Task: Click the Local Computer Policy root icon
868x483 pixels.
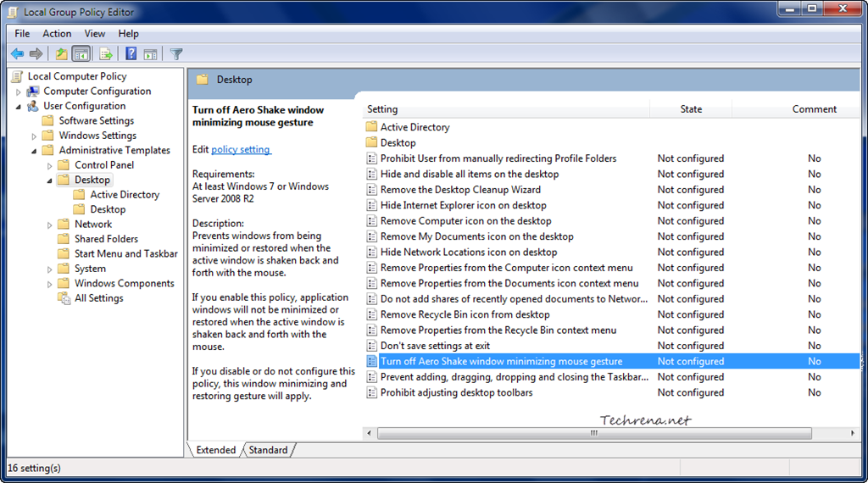Action: (18, 76)
